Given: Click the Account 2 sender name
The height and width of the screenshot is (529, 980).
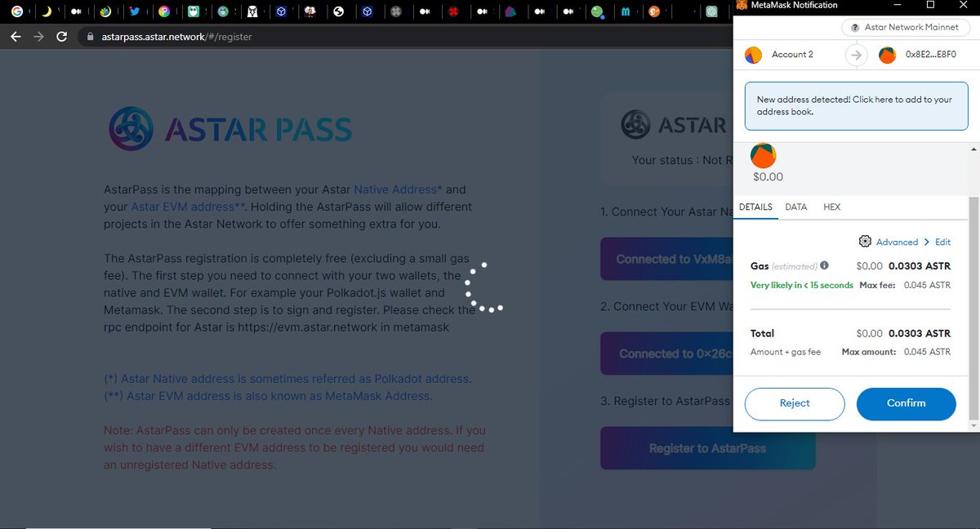Looking at the screenshot, I should coord(792,55).
